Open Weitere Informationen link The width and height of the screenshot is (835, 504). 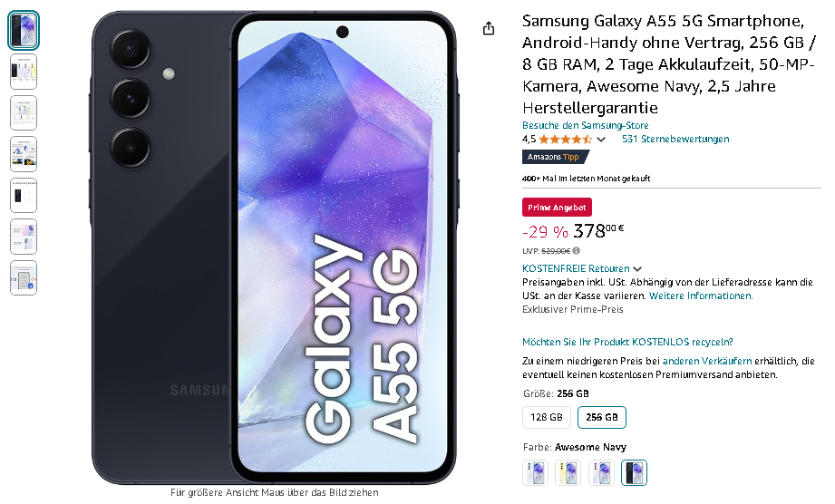[x=701, y=296]
